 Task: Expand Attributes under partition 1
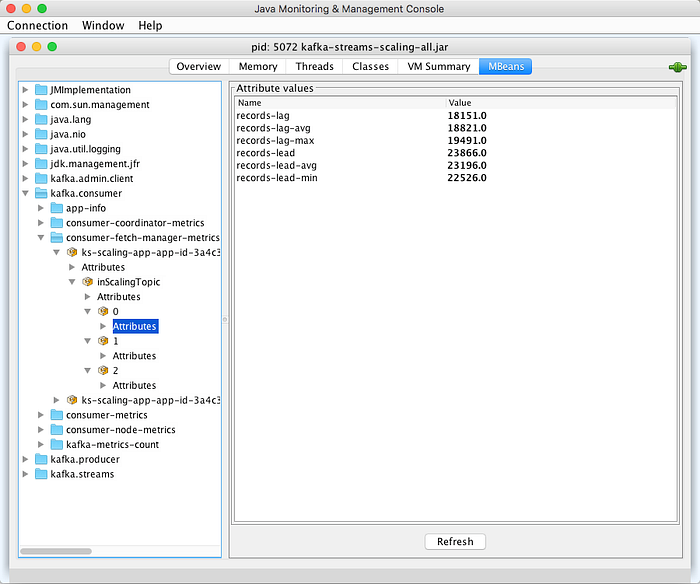(103, 356)
